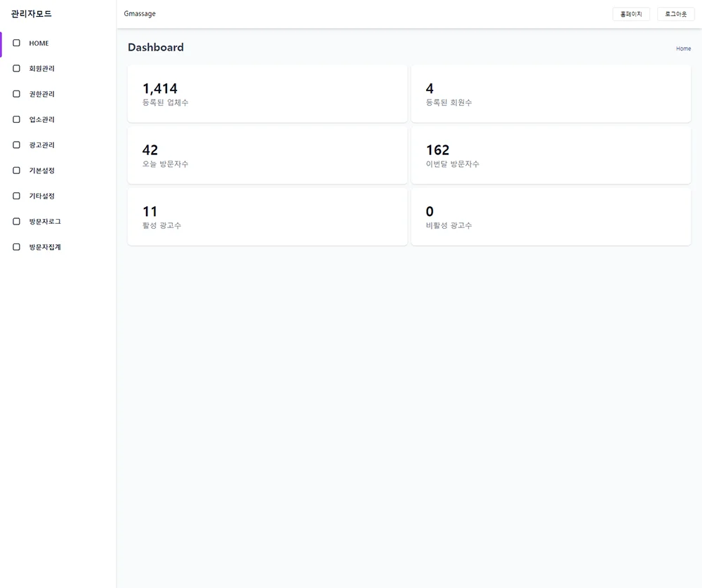Click the square icon beside 회원관리
This screenshot has width=702, height=588.
(17, 69)
